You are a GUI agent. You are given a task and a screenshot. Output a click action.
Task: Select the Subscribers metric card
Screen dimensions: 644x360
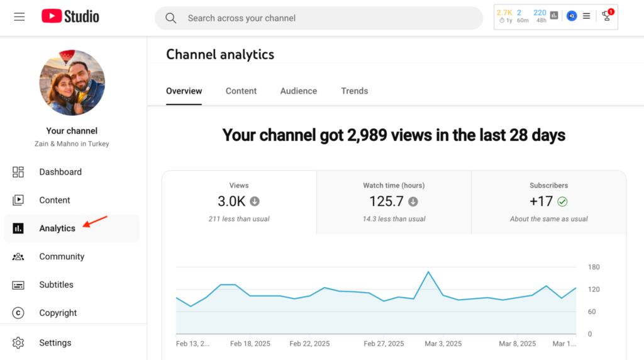(548, 202)
